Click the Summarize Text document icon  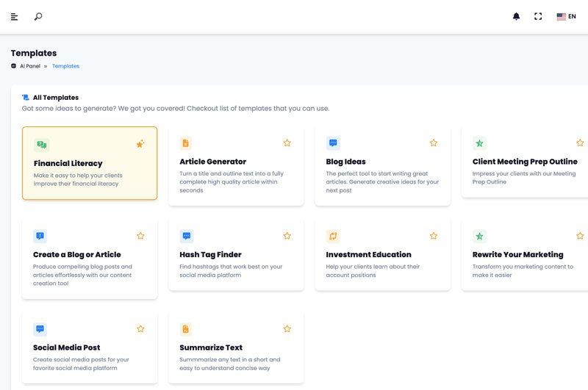point(186,329)
